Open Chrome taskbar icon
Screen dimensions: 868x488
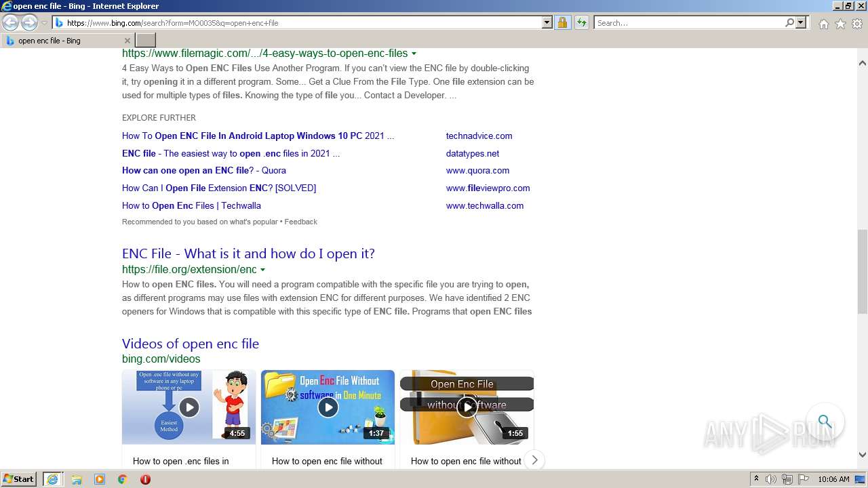tap(122, 479)
